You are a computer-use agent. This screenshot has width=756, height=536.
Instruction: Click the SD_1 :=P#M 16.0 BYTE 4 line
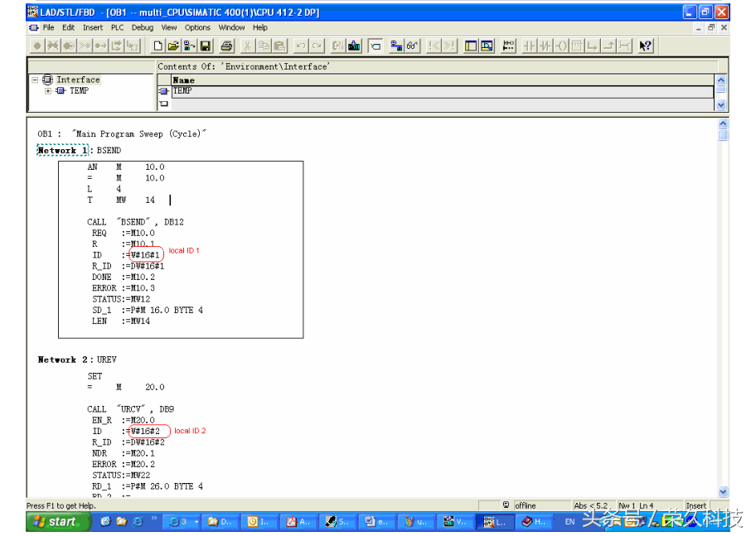tap(148, 310)
